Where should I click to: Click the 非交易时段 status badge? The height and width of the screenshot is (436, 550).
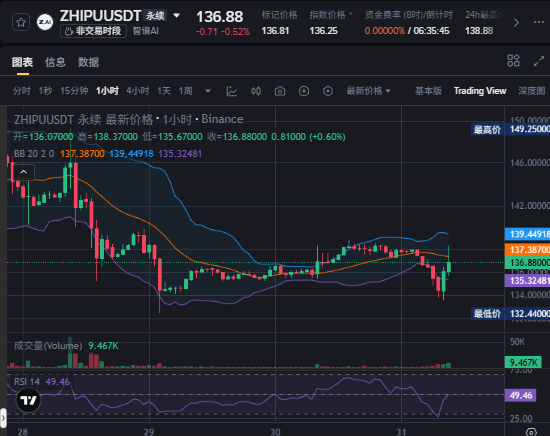[x=93, y=31]
